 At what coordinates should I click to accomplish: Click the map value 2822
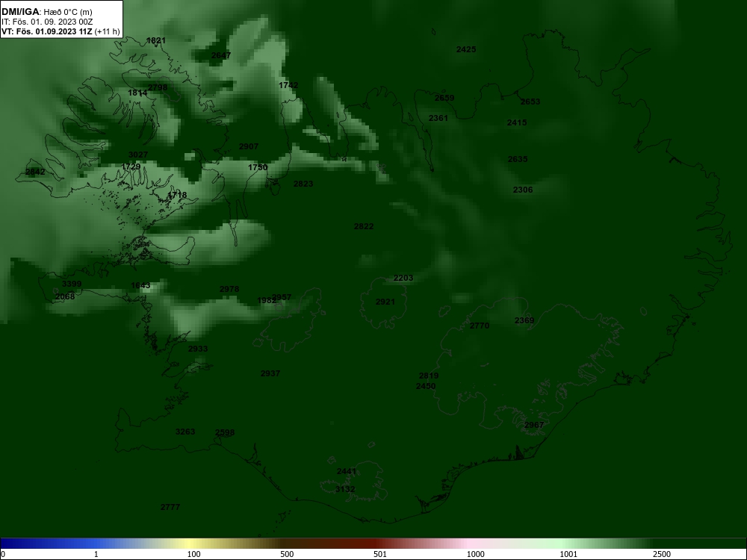tap(364, 226)
